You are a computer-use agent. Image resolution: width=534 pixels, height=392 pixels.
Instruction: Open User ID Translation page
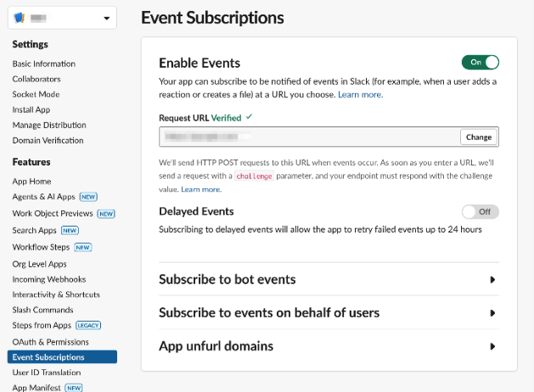click(47, 372)
